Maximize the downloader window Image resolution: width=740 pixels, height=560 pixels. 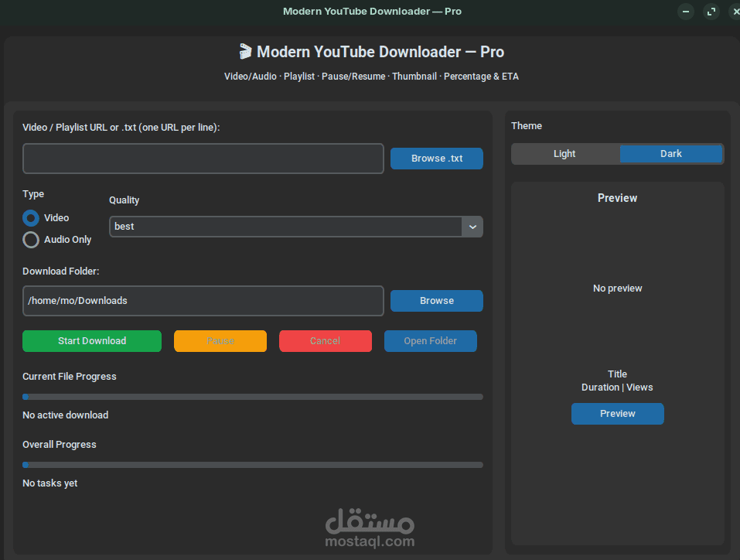click(x=711, y=12)
